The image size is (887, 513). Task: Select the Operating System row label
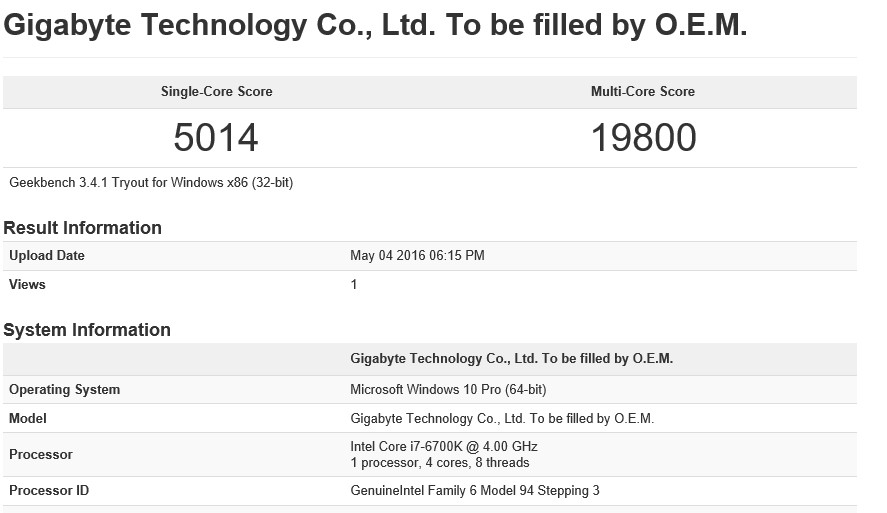(64, 390)
